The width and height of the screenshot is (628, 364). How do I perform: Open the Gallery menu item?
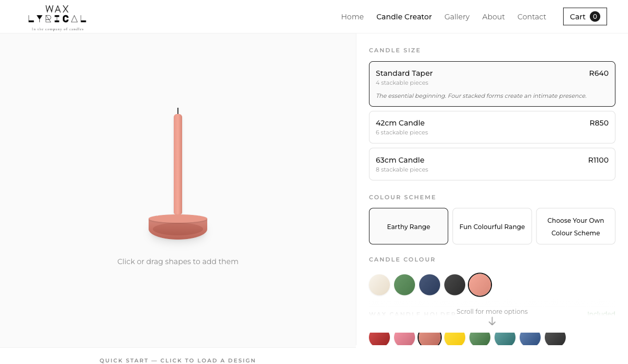(457, 17)
